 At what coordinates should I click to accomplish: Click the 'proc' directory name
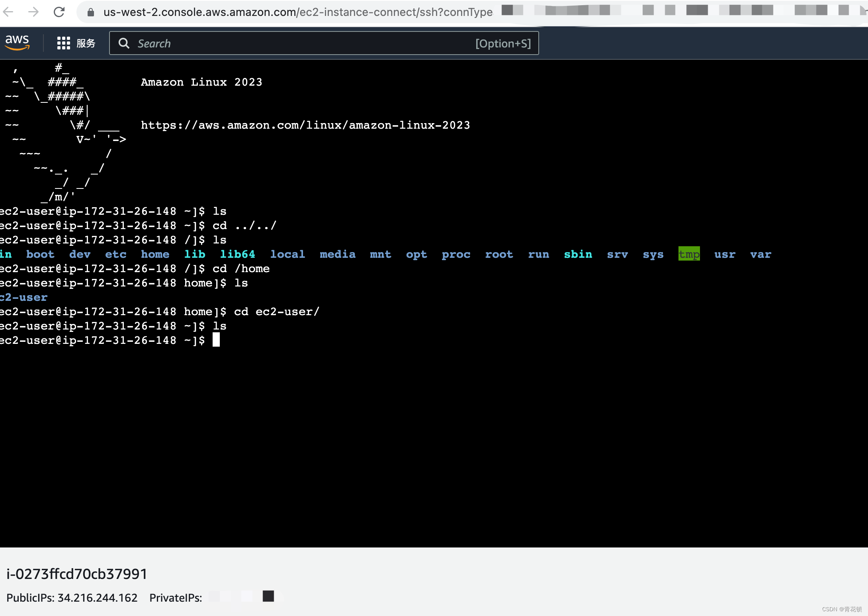click(456, 255)
